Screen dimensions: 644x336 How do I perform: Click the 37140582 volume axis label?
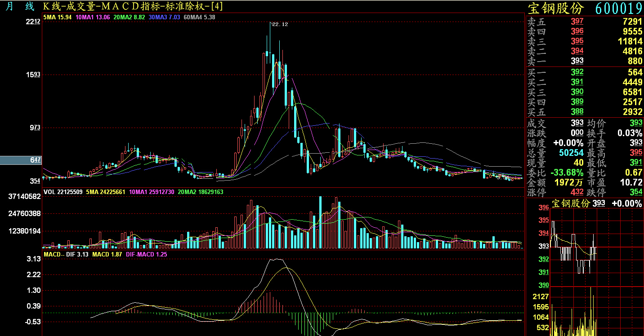[x=25, y=197]
